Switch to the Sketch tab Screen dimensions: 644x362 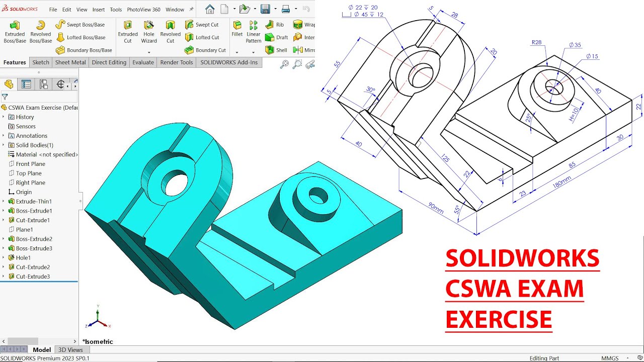click(x=41, y=62)
